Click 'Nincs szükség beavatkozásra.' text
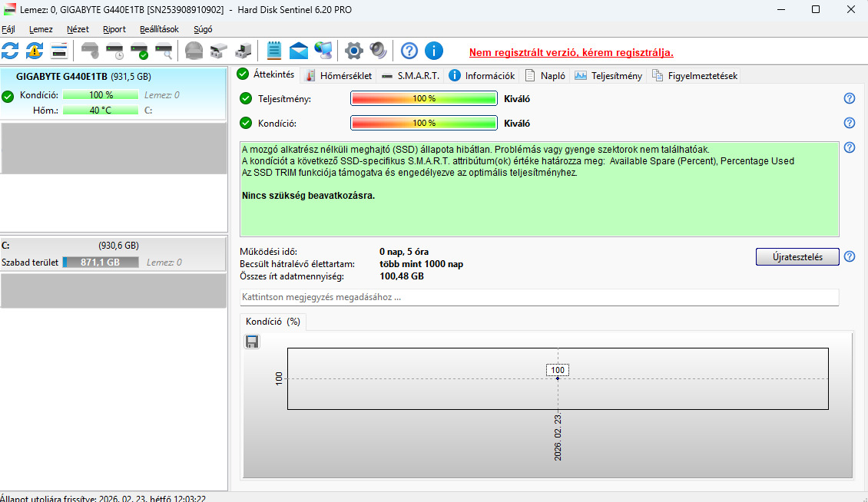 point(308,196)
